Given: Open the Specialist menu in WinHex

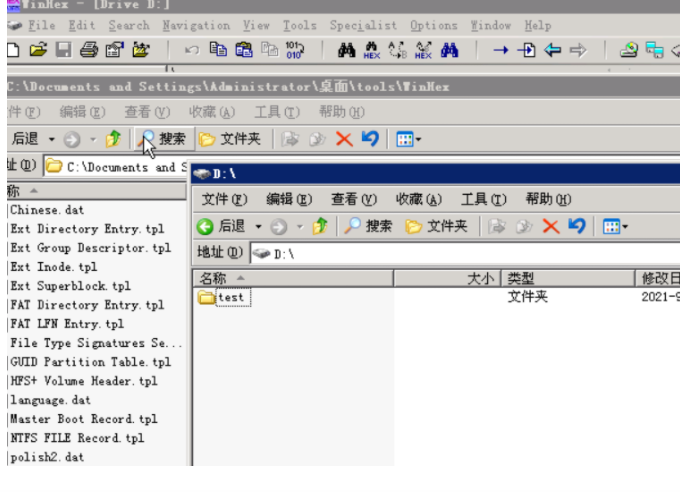Looking at the screenshot, I should point(363,26).
